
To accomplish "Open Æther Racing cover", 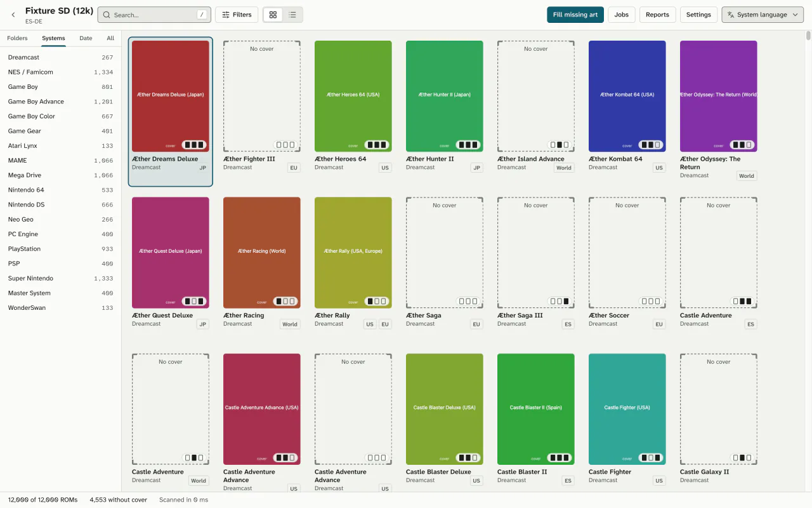I will [262, 253].
